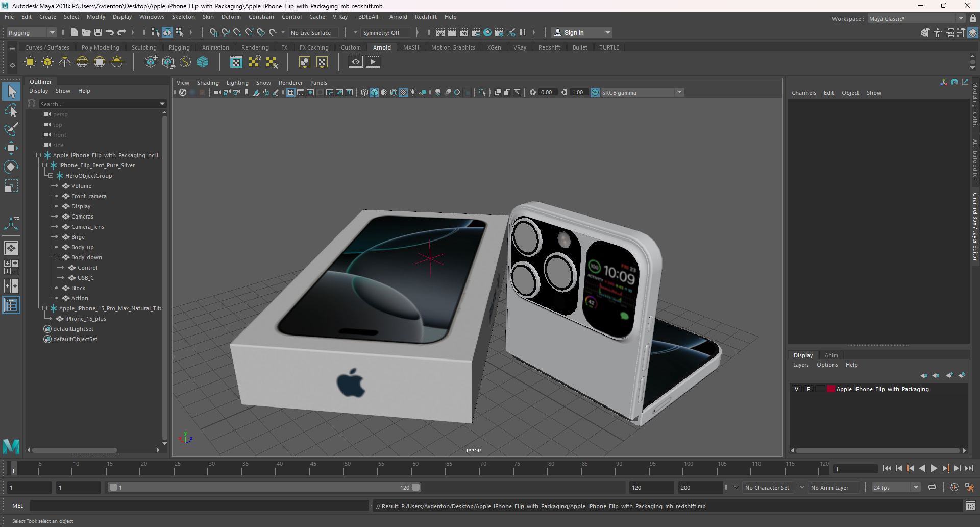Open the viewport Shading menu
The height and width of the screenshot is (527, 980).
pyautogui.click(x=208, y=83)
